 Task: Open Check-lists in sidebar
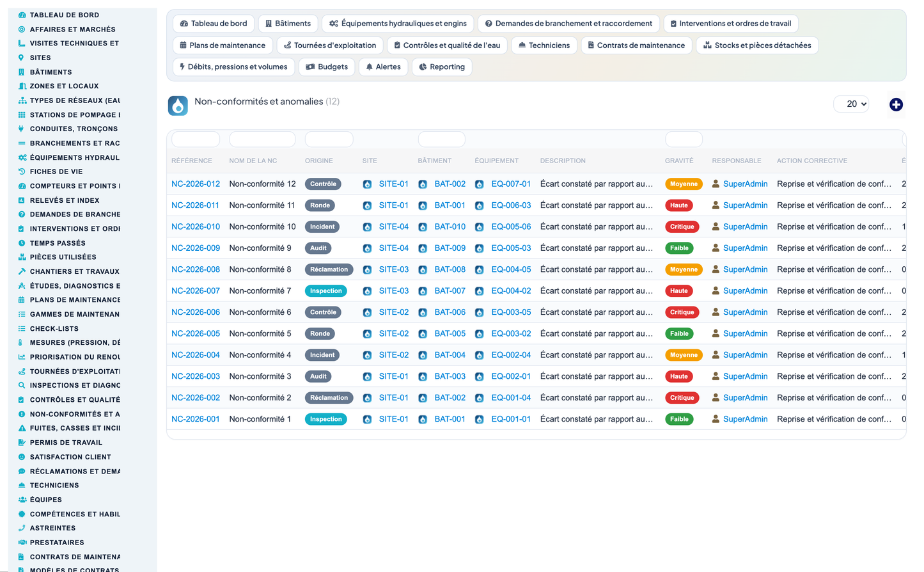coord(54,329)
